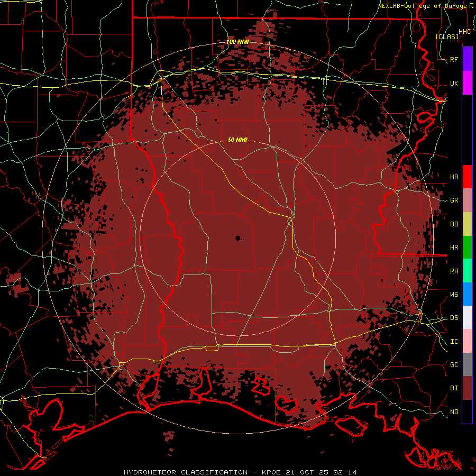Click the [CLAS] units label
This screenshot has width=476, height=476.
(447, 36)
